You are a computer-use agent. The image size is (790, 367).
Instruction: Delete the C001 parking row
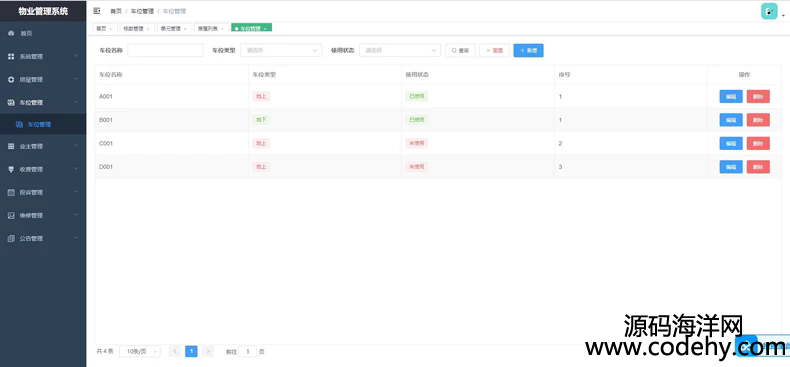point(758,143)
